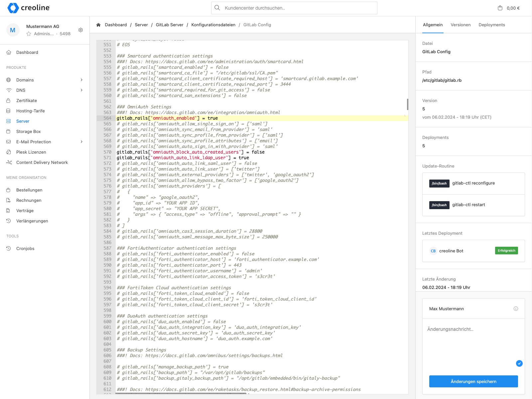Click the 0,00 € cart total

click(x=513, y=8)
